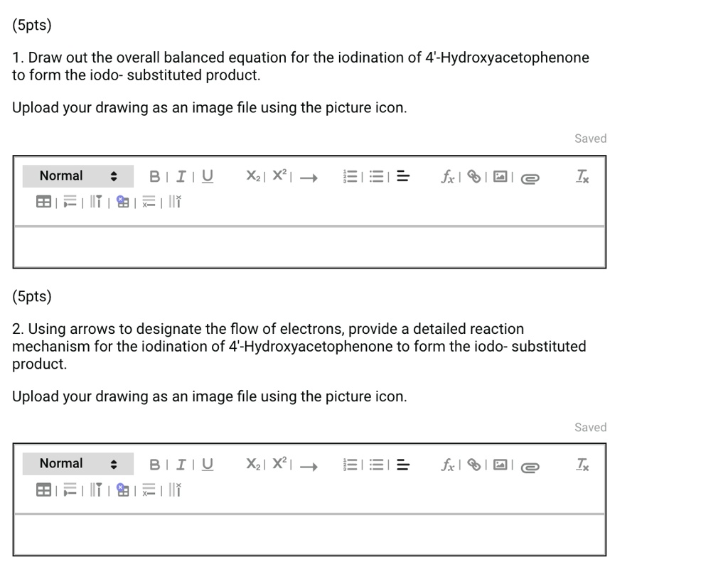Screen dimensions: 728x574
Task: Apply superscript formatting in the first editor
Action: coord(279,175)
